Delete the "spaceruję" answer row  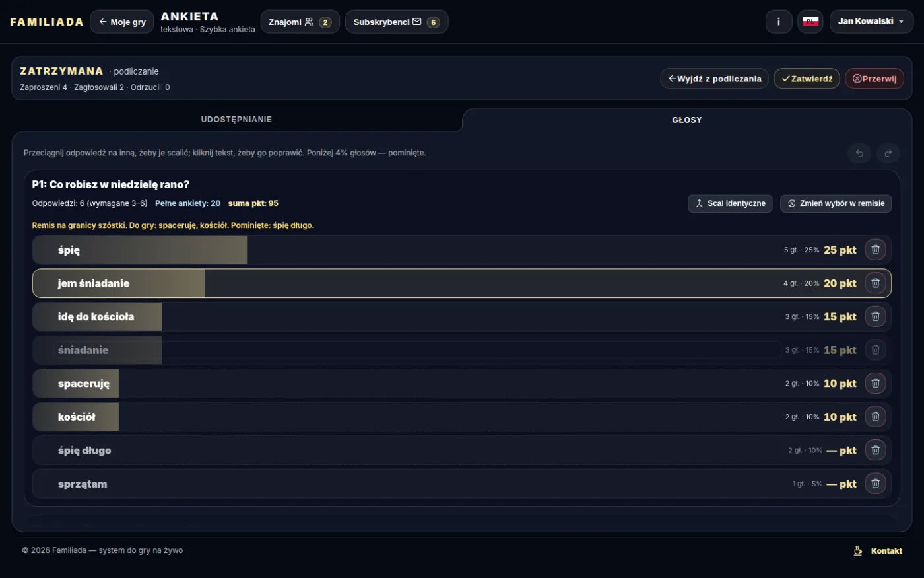(x=875, y=383)
